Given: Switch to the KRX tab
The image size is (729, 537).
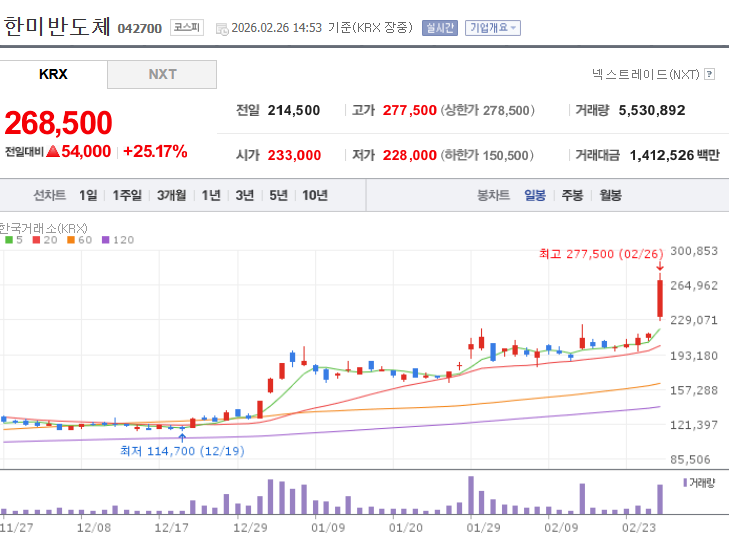Looking at the screenshot, I should (53, 74).
